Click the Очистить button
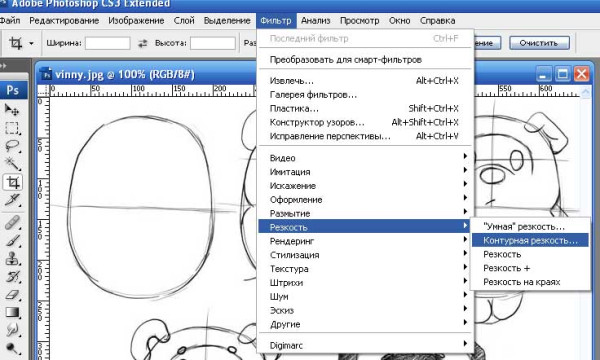Viewport: 600px width, 360px height. pos(539,43)
